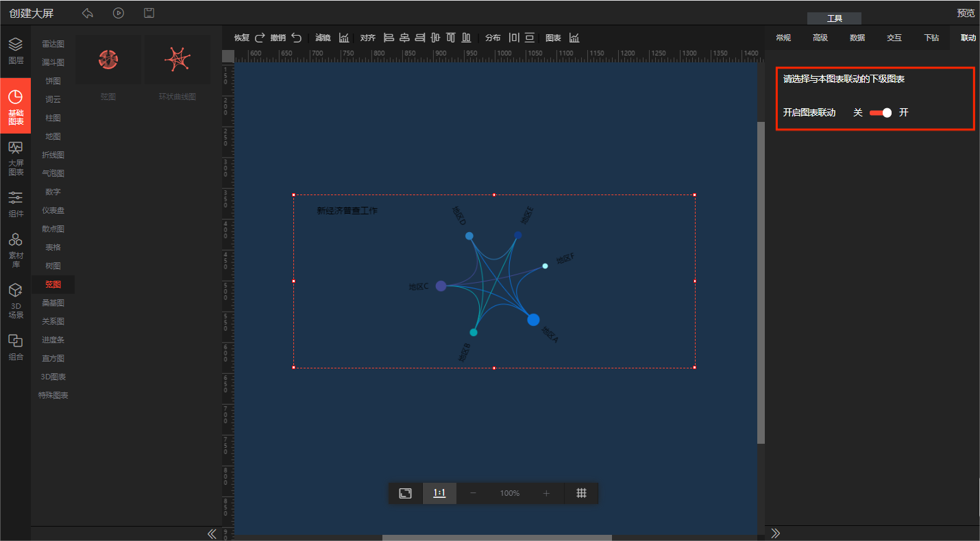Screen dimensions: 980x541
Task: Click the back arrow icon in header
Action: tap(87, 13)
